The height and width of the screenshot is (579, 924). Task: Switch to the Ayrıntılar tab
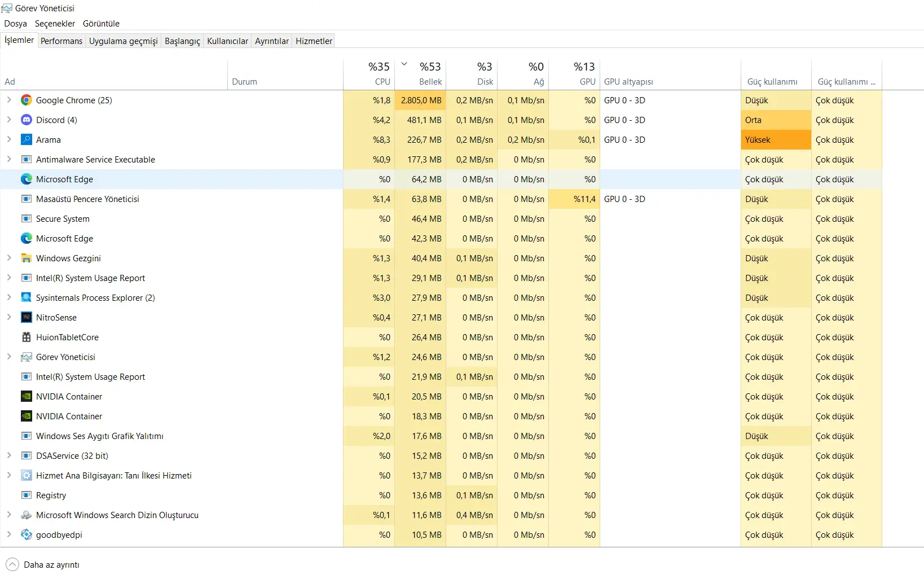click(x=272, y=41)
